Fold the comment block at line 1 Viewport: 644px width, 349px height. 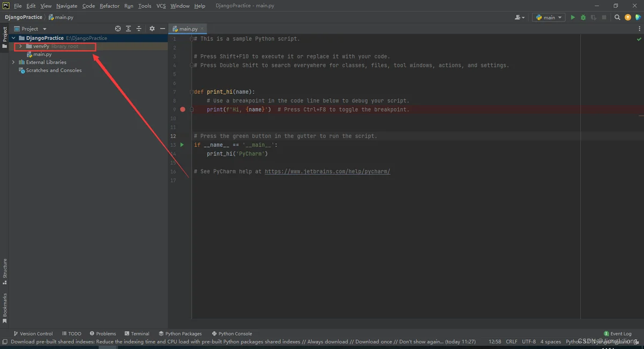[x=192, y=39]
